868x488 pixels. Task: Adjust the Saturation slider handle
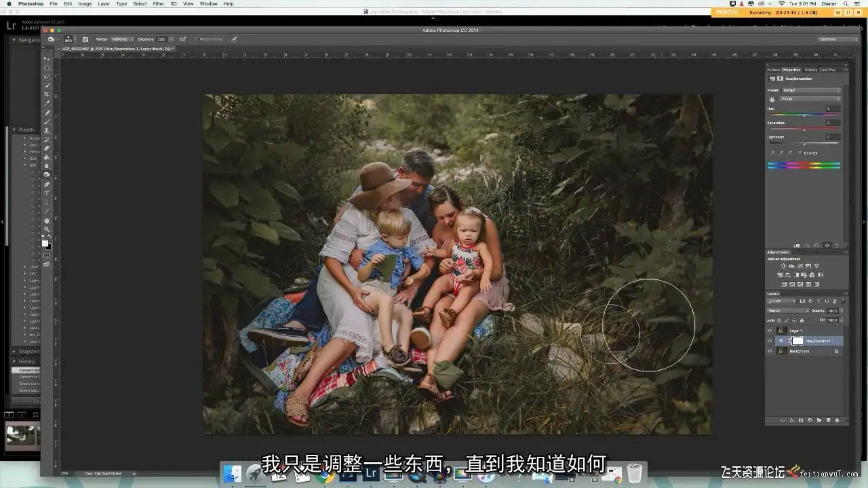click(804, 130)
